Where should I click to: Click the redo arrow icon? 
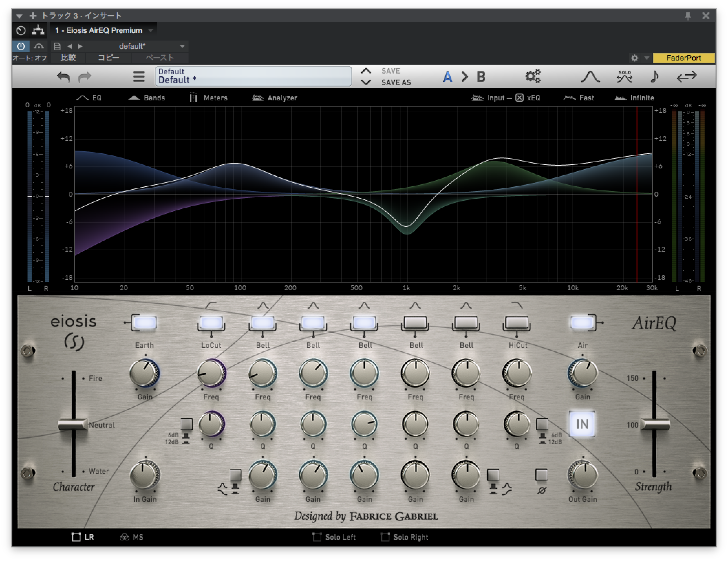[x=85, y=77]
